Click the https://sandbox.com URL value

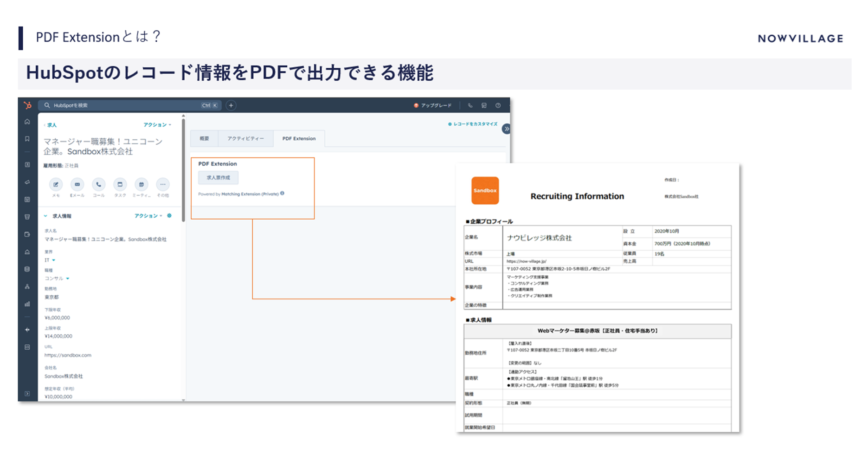(68, 355)
